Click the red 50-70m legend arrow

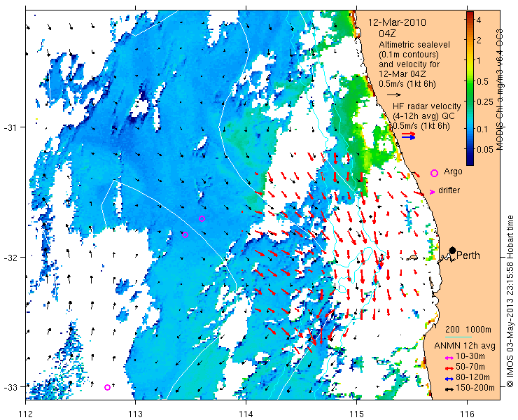[449, 368]
